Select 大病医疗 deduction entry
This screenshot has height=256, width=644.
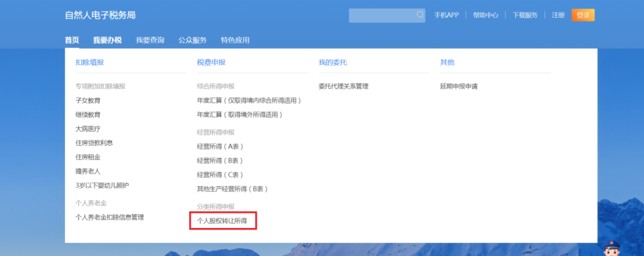(88, 129)
